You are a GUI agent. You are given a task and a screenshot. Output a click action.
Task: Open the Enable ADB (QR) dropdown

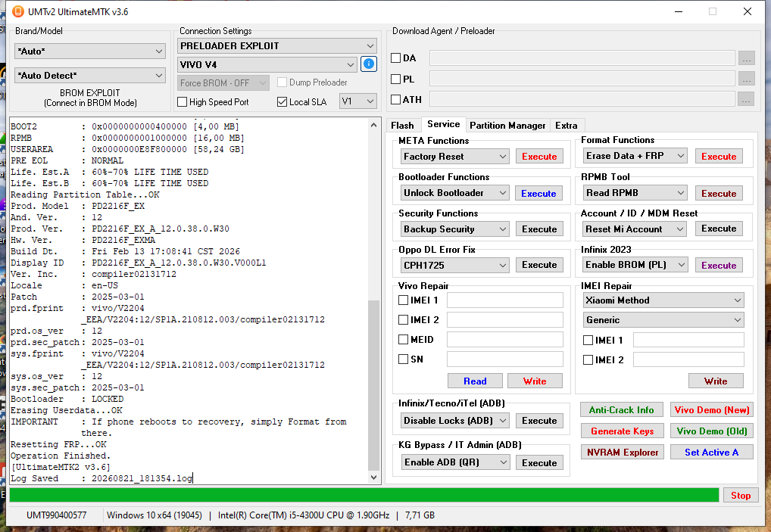455,462
